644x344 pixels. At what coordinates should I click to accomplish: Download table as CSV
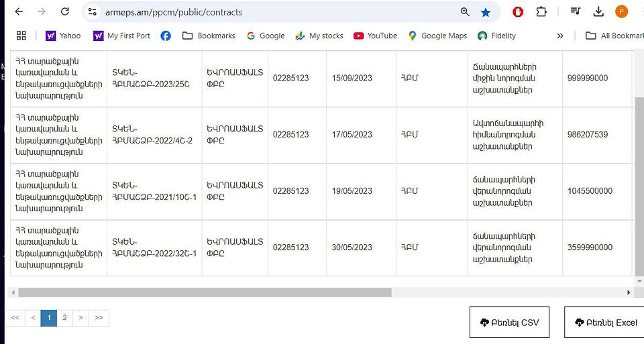click(509, 323)
